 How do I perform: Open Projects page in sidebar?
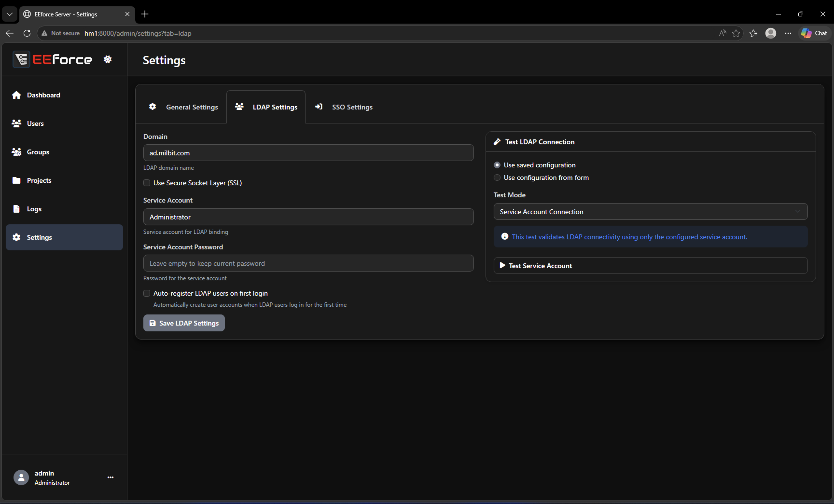tap(64, 180)
